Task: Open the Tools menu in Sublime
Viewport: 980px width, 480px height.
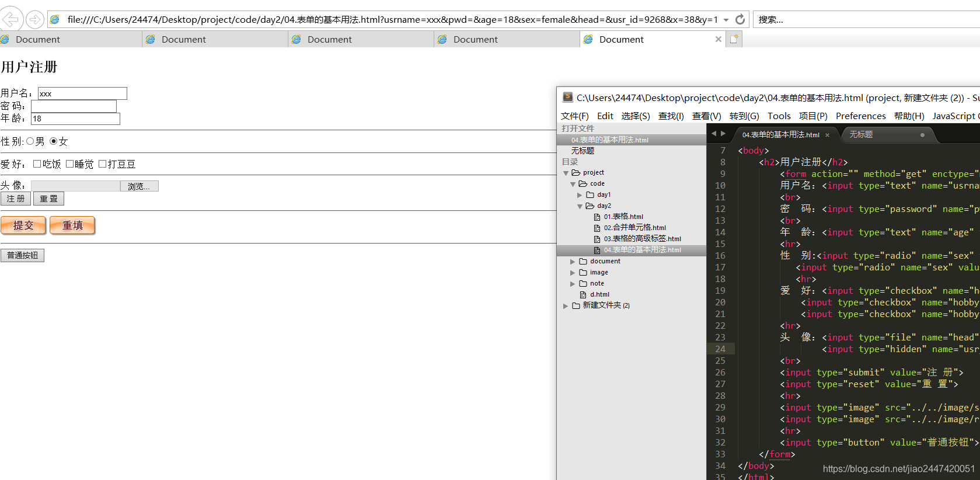Action: pyautogui.click(x=779, y=116)
